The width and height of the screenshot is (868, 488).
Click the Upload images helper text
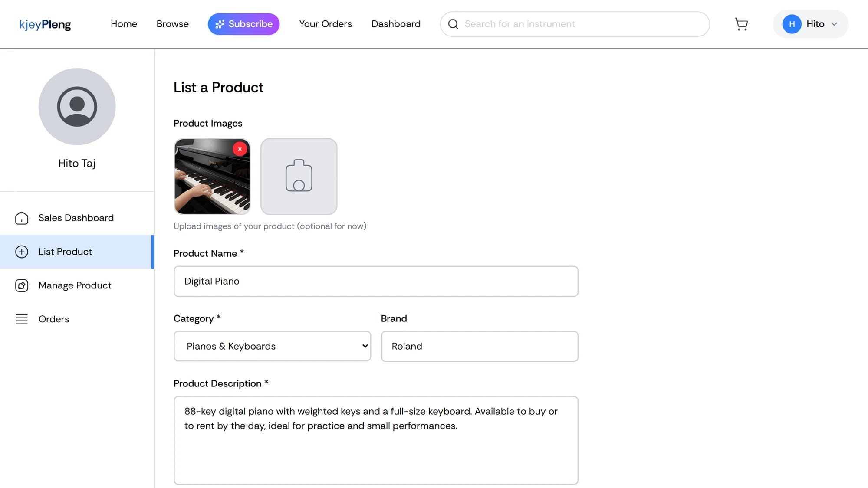coord(270,226)
